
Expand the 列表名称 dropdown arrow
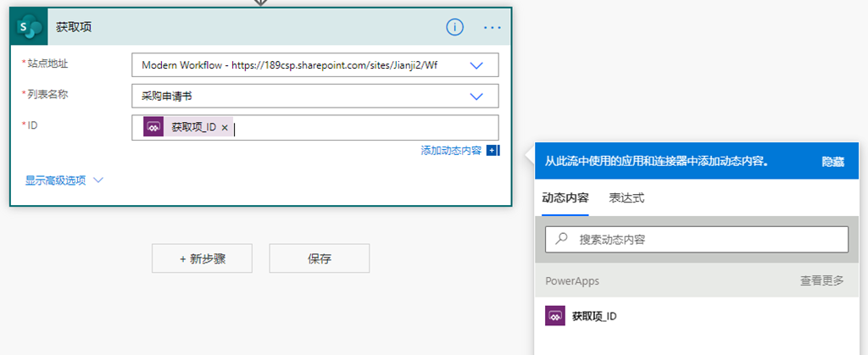tap(476, 97)
